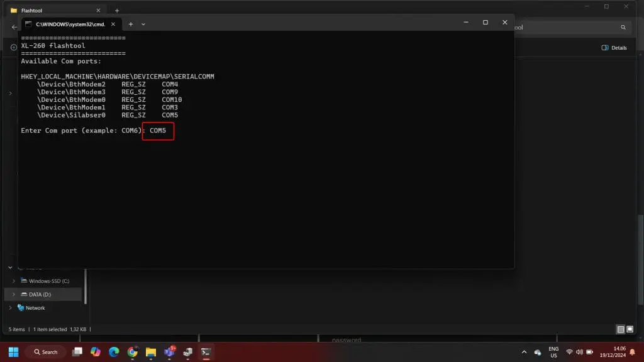
Task: Click the Copilot icon in the taskbar
Action: (96, 352)
